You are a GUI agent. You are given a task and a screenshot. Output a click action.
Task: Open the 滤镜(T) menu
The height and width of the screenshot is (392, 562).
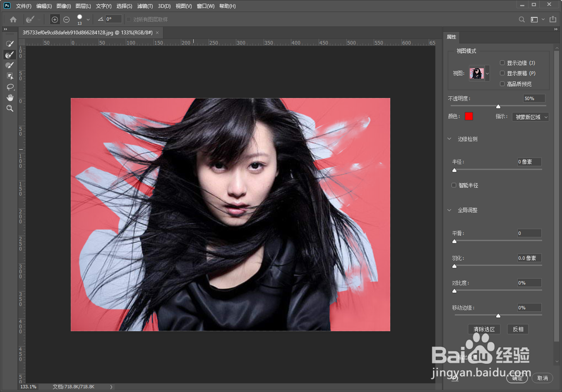145,6
